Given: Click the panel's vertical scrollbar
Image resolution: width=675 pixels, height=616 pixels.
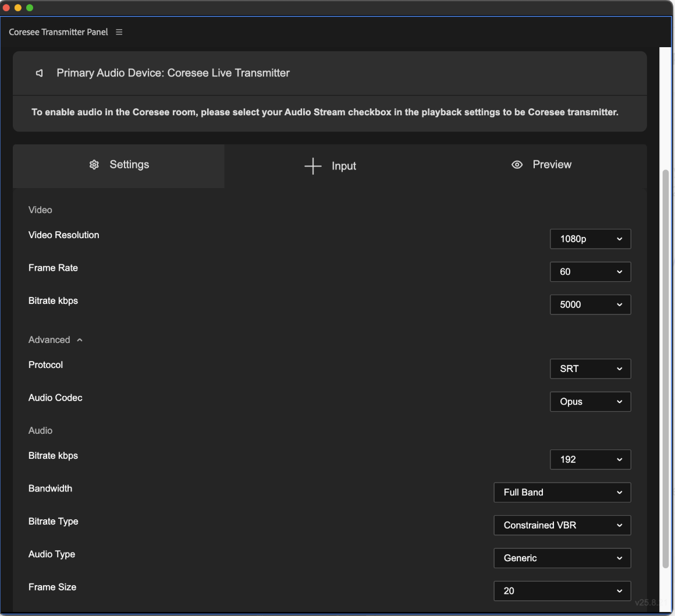Looking at the screenshot, I should [x=666, y=369].
